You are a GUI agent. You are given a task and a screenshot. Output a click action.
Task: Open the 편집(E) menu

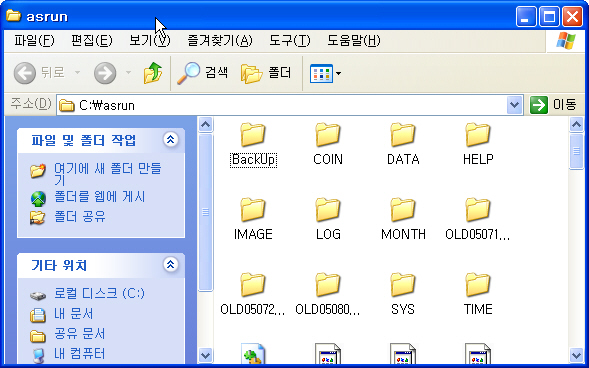tap(92, 41)
